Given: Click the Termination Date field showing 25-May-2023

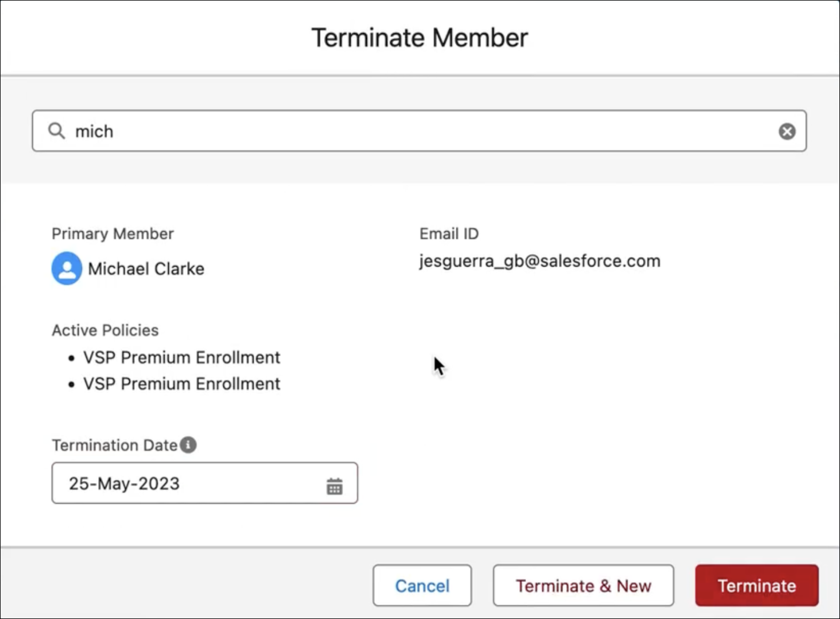Looking at the screenshot, I should tap(204, 483).
